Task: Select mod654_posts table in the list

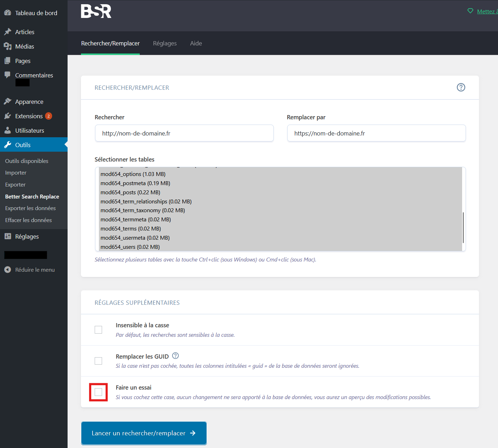Action: 130,192
